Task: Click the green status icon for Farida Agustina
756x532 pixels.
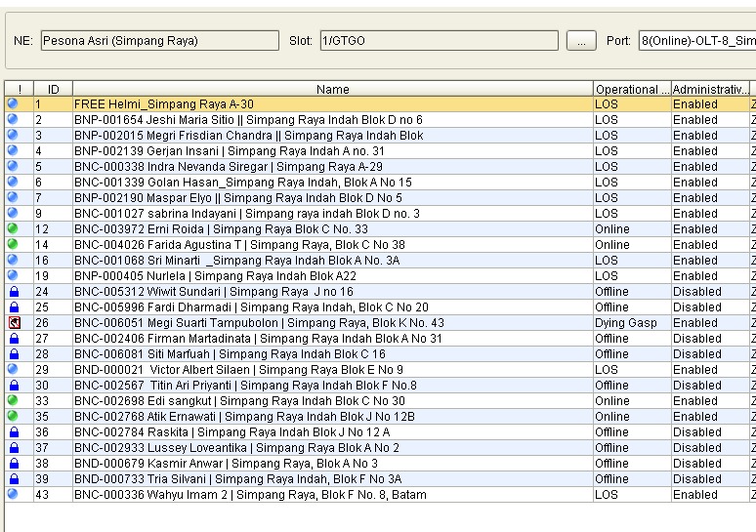Action: (x=13, y=244)
